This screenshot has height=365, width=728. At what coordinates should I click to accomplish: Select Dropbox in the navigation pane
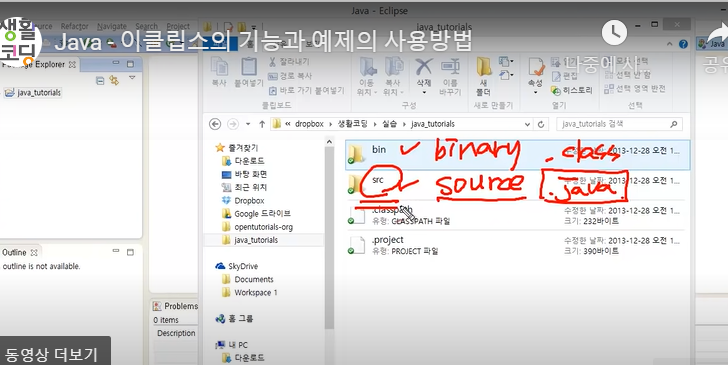[243, 201]
